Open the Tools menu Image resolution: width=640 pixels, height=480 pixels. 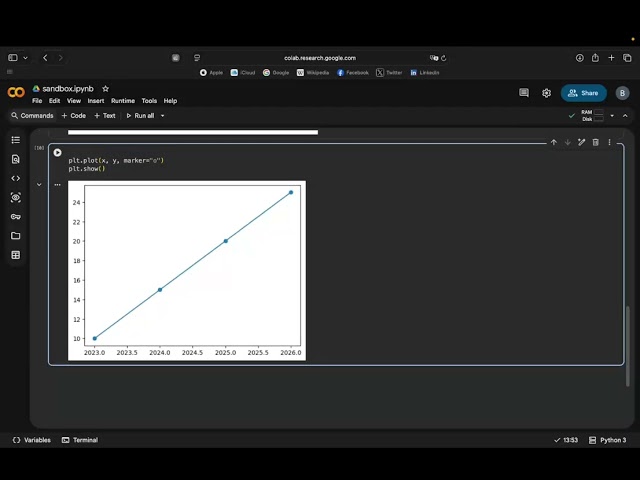149,101
